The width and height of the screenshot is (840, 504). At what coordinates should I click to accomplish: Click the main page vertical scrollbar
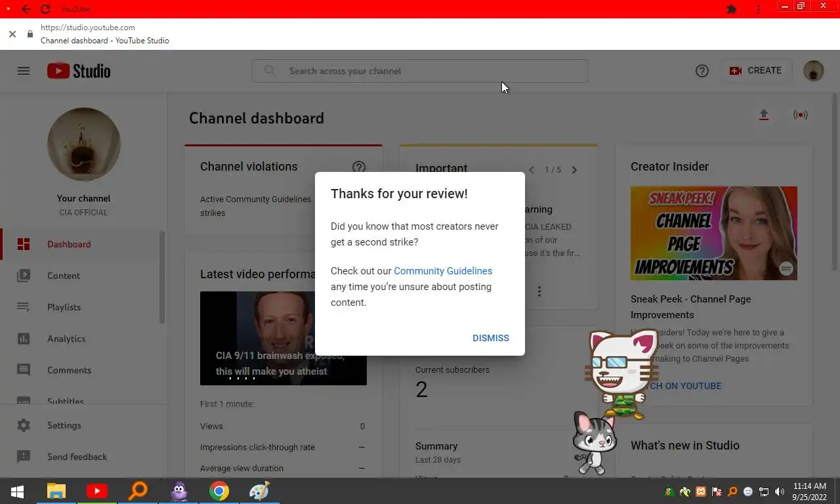(835, 182)
